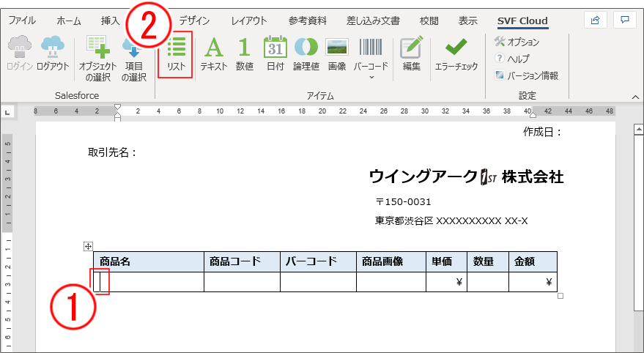Switch to the Layout (レイアウト) tab
The width and height of the screenshot is (644, 353).
(249, 21)
